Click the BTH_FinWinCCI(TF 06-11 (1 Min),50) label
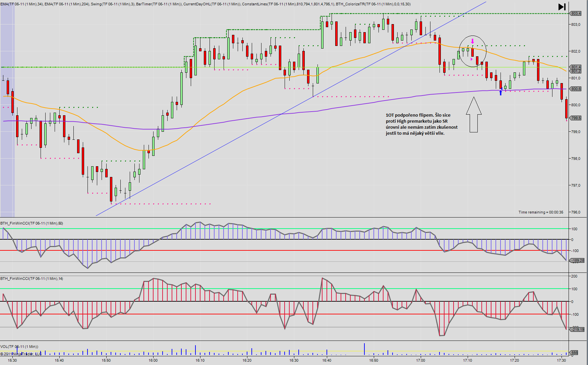Viewport: 588px width, 365px height. point(32,223)
